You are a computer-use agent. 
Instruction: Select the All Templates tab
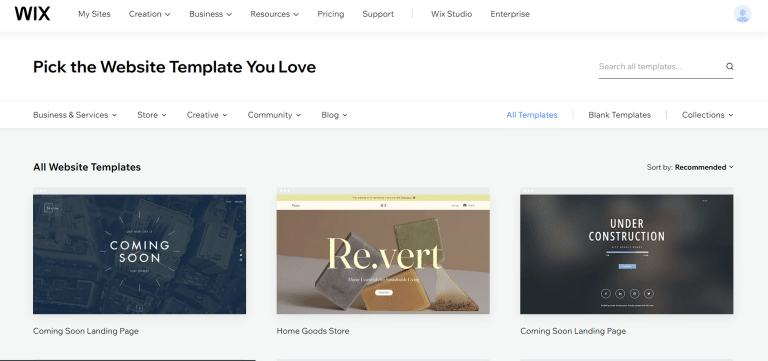[532, 115]
